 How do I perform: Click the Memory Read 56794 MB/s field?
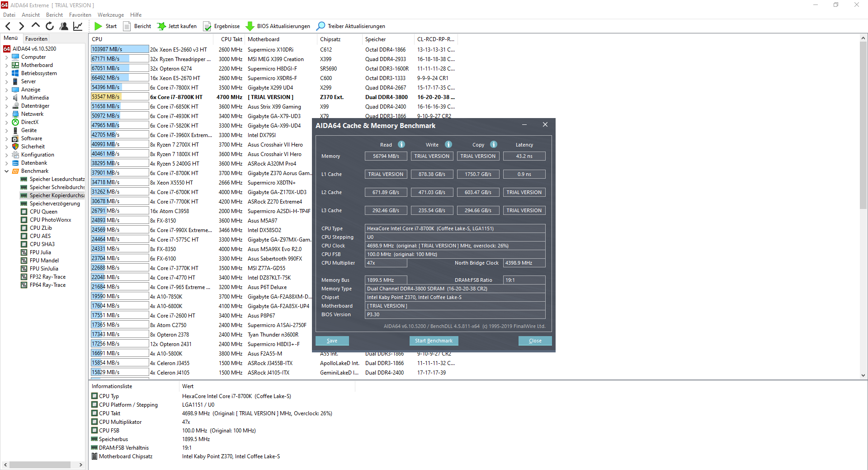[x=386, y=156]
